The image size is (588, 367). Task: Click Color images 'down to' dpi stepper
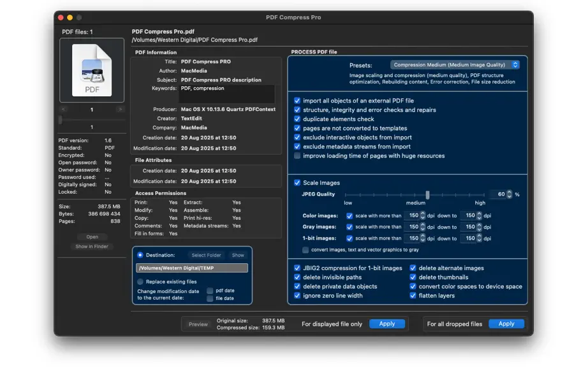479,216
